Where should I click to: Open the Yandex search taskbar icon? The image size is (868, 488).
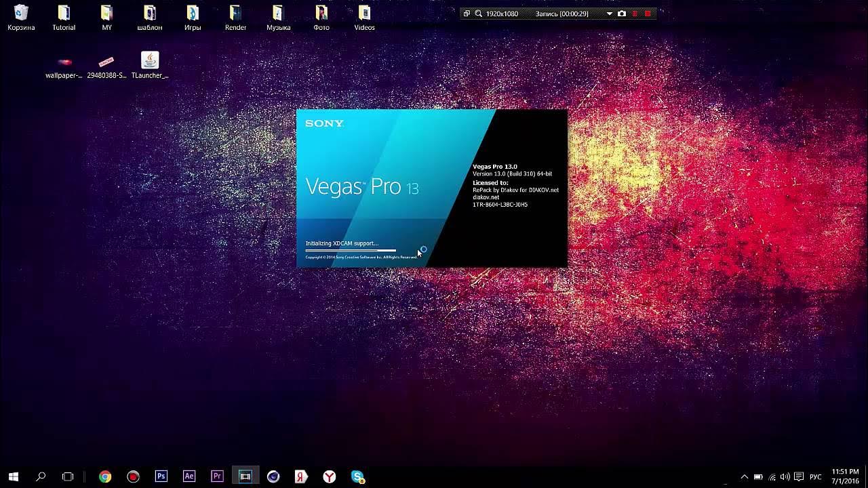pyautogui.click(x=301, y=476)
